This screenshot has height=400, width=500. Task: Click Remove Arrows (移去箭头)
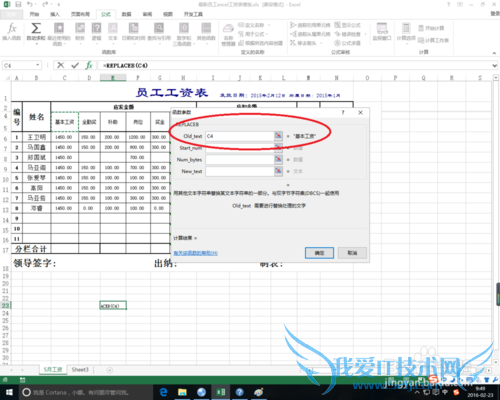[x=305, y=43]
